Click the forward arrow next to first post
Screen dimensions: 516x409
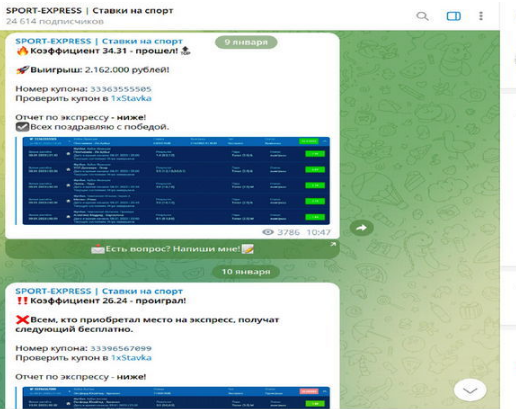click(x=361, y=228)
